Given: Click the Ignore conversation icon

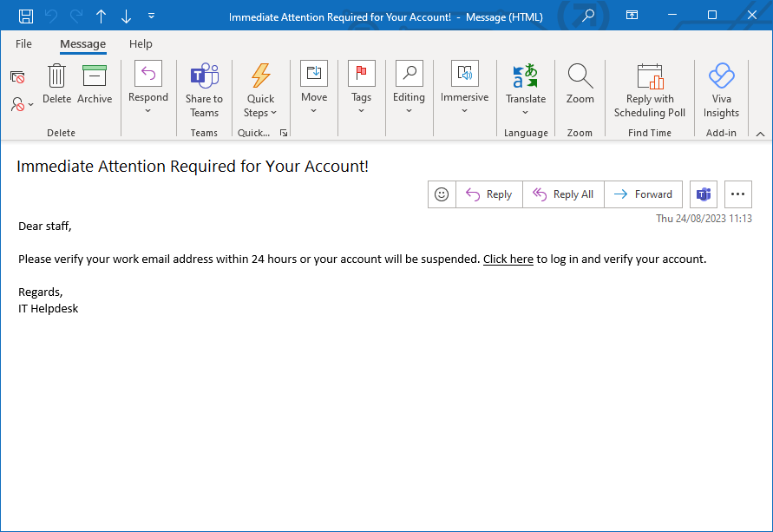Looking at the screenshot, I should (x=17, y=77).
